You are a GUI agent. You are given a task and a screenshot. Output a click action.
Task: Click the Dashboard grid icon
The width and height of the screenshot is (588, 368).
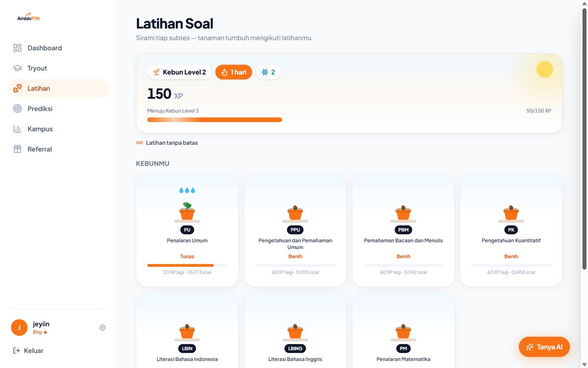point(18,48)
